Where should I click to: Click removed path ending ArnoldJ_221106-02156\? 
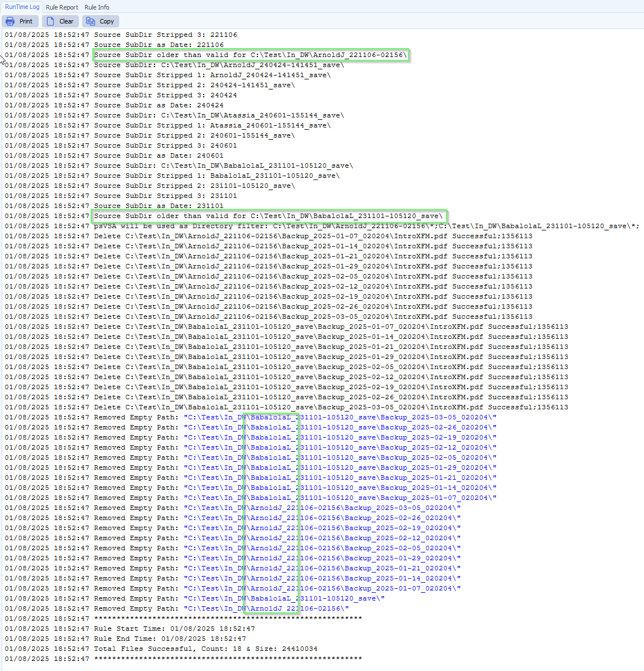click(x=266, y=608)
